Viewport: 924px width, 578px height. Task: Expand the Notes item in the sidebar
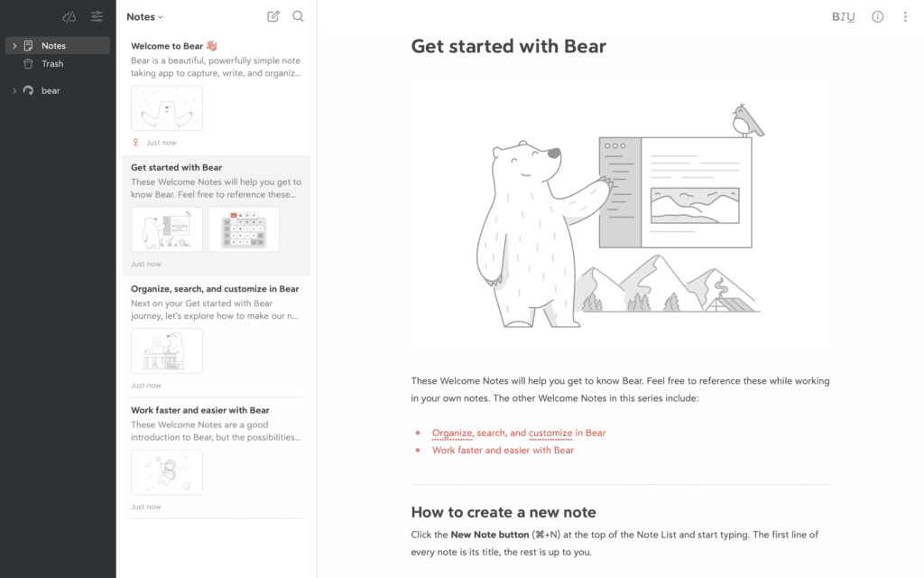(13, 45)
